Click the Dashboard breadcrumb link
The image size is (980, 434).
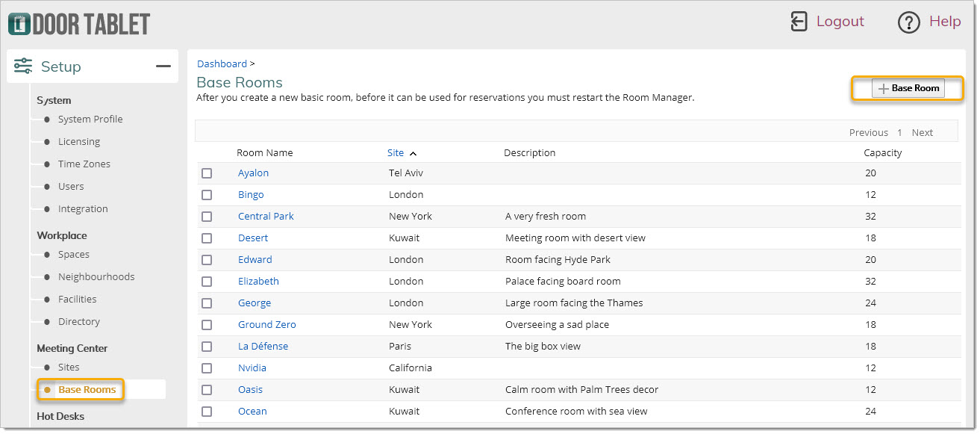tap(222, 64)
